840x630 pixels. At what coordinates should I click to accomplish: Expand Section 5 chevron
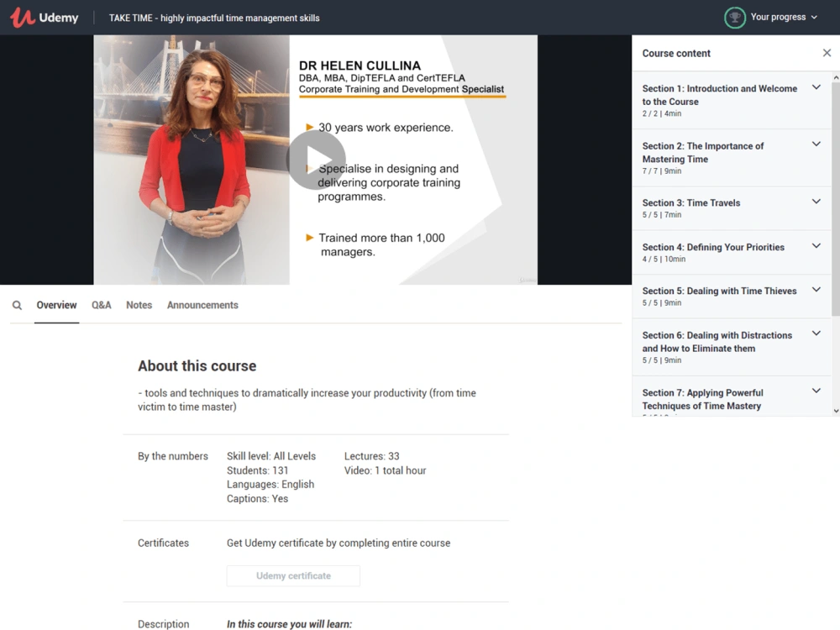pos(816,290)
